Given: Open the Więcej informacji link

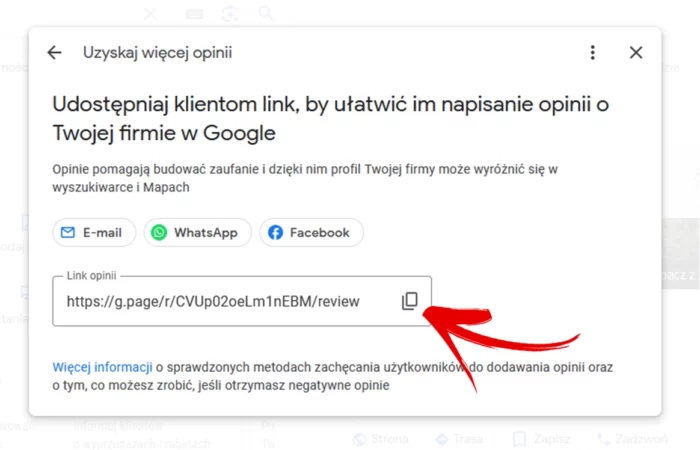Looking at the screenshot, I should tap(102, 367).
